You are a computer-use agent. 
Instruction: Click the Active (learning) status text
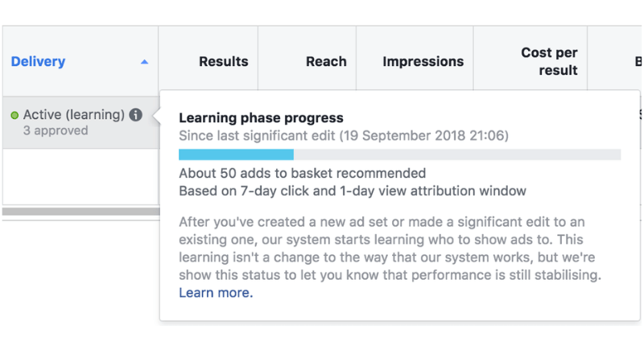click(x=73, y=115)
